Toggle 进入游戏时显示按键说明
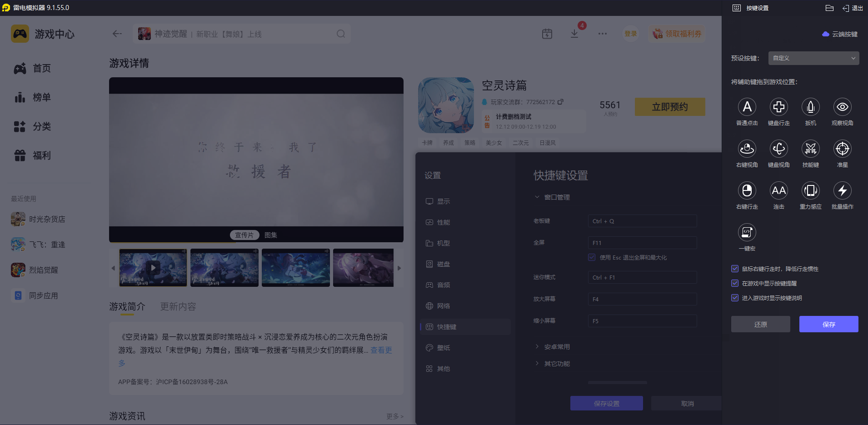This screenshot has height=425, width=868. 735,298
